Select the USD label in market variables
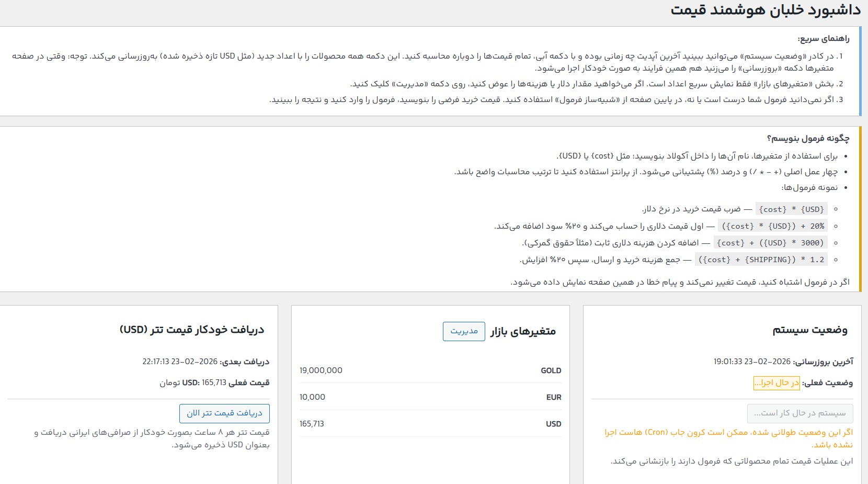 [554, 424]
